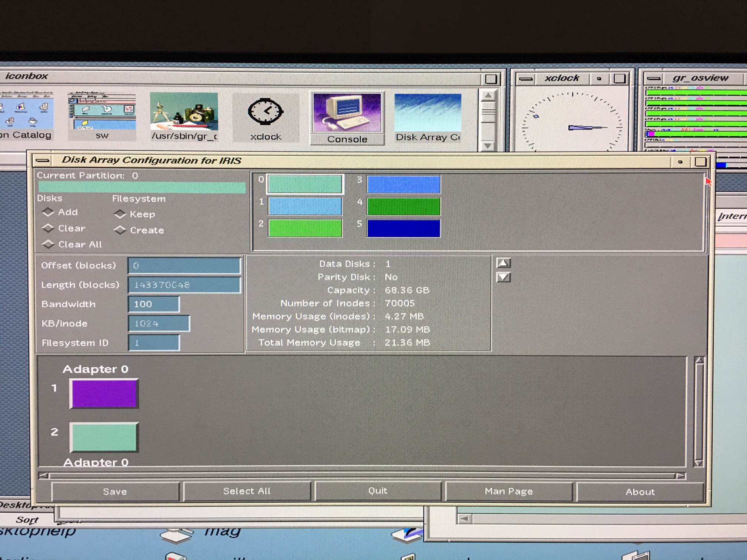The image size is (747, 560).
Task: Open the Man Page button
Action: 509,491
